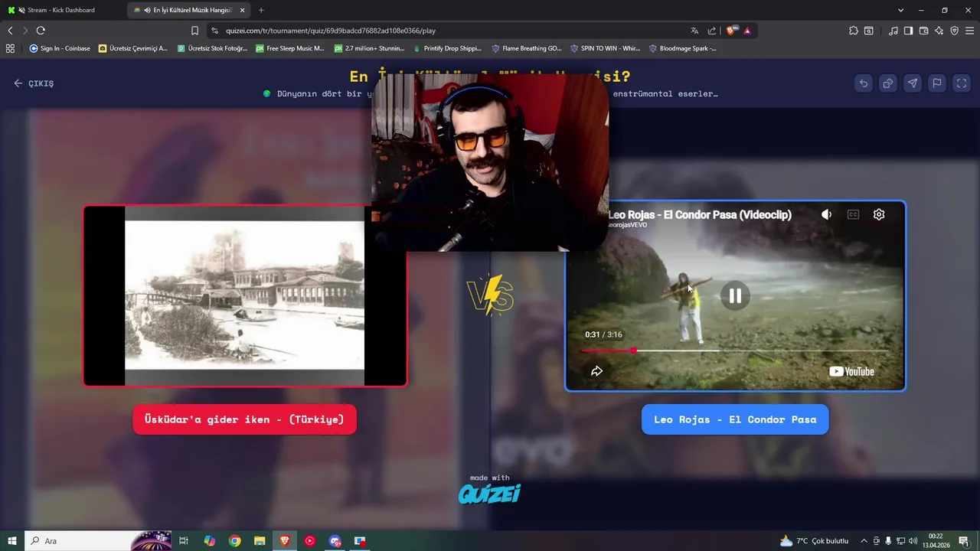Open Google Chrome from the taskbar
Screen dimensions: 980x551
235,541
